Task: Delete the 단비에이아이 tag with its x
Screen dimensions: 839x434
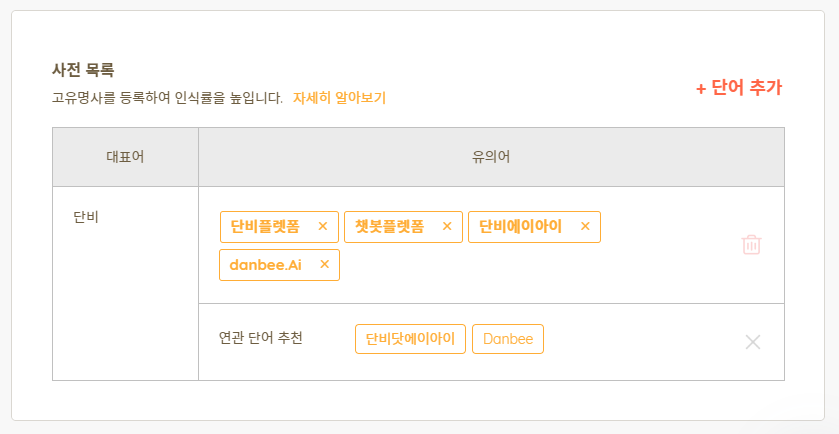Action: tap(585, 226)
